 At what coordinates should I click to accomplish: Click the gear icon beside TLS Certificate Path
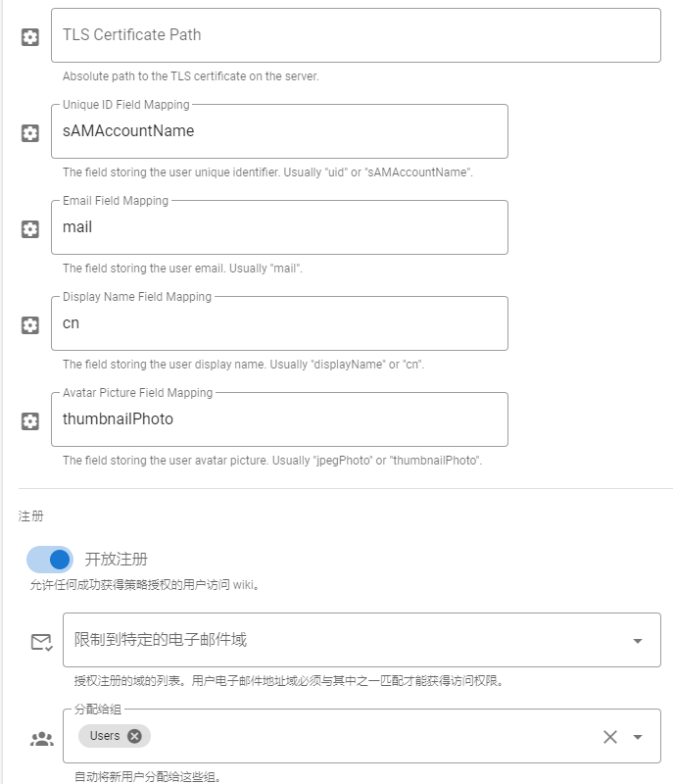pyautogui.click(x=30, y=37)
